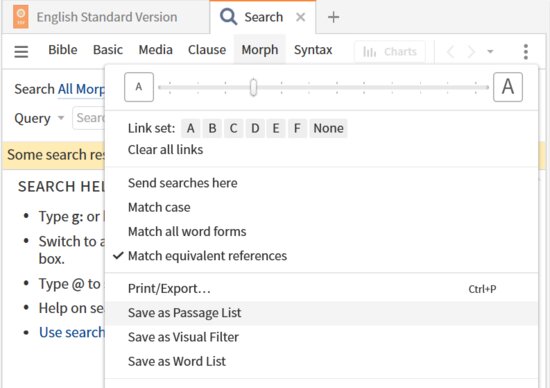This screenshot has height=388, width=550.
Task: Click the English Standard Version book icon
Action: [21, 17]
